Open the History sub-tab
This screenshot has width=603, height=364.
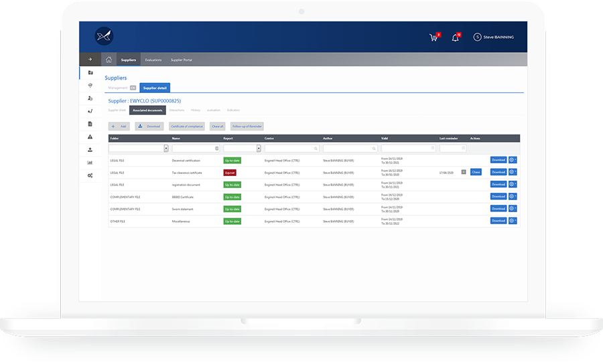196,110
